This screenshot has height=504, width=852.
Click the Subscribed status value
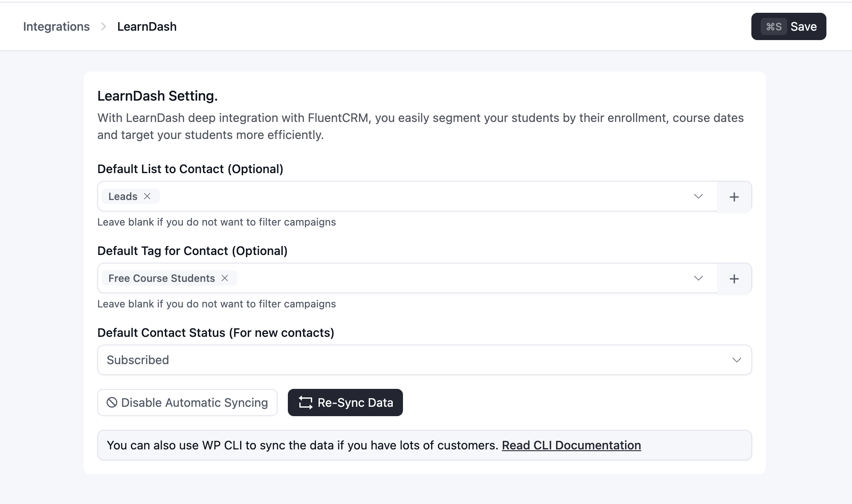(x=138, y=360)
